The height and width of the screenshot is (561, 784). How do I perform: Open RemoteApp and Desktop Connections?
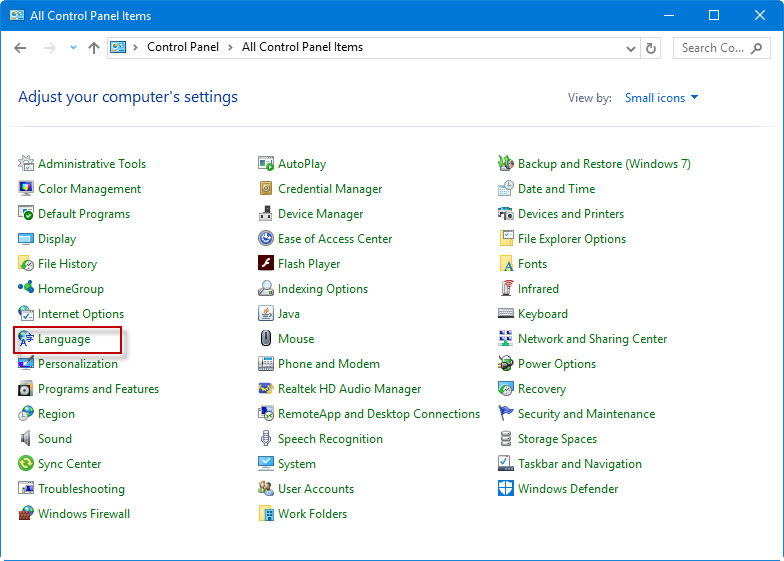[379, 414]
